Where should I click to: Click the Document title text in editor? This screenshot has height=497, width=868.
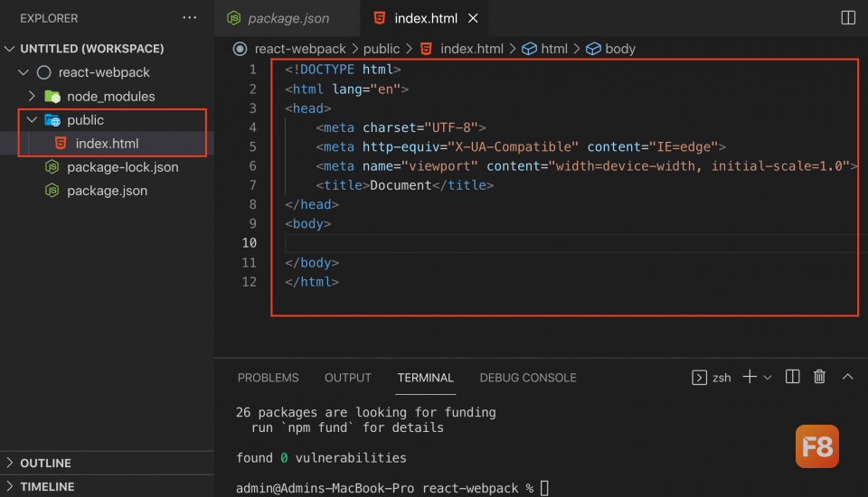[401, 185]
